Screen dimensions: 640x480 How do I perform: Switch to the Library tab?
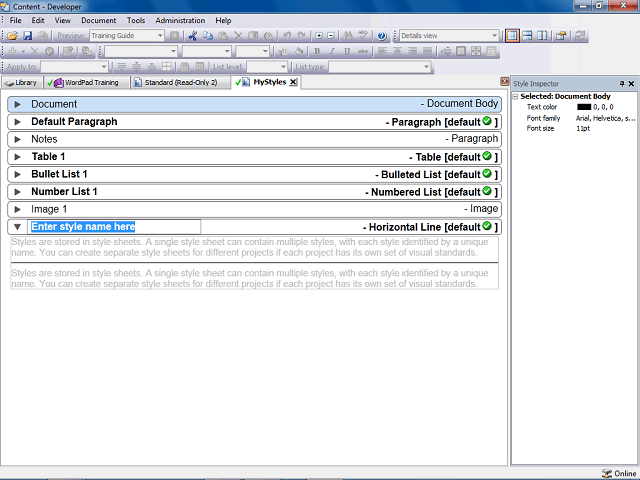pyautogui.click(x=22, y=82)
